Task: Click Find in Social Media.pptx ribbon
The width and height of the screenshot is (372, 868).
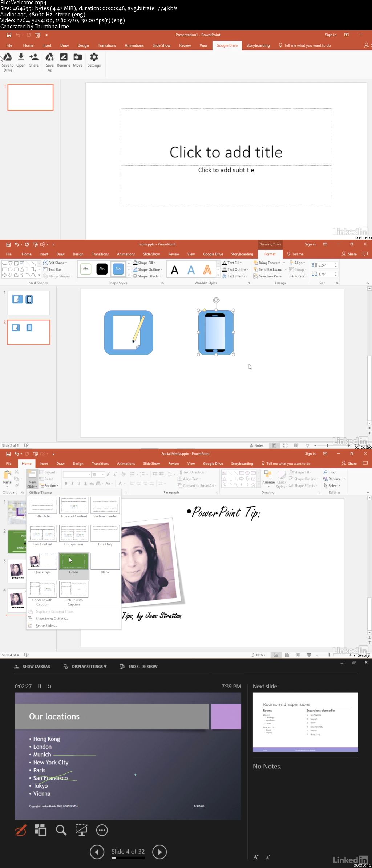Action: 329,472
